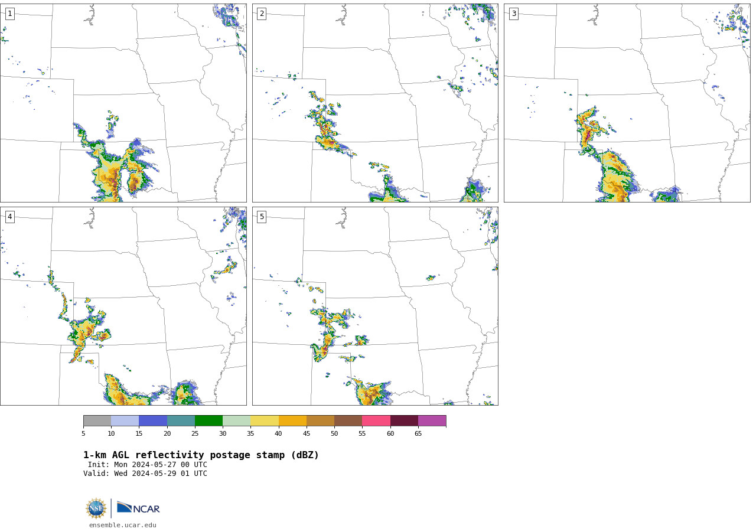Pick the yellow 35-40 dBZ swatch
This screenshot has height=532, width=756.
tap(265, 421)
